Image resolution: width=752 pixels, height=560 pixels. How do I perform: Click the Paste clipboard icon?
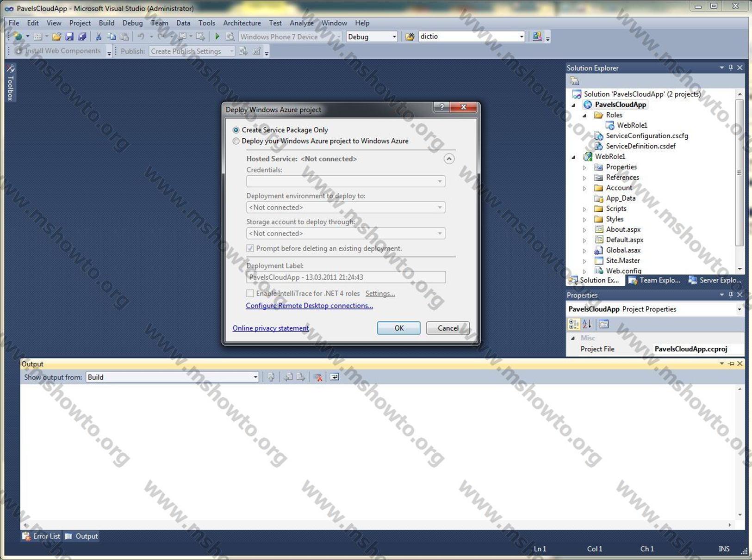coord(124,37)
